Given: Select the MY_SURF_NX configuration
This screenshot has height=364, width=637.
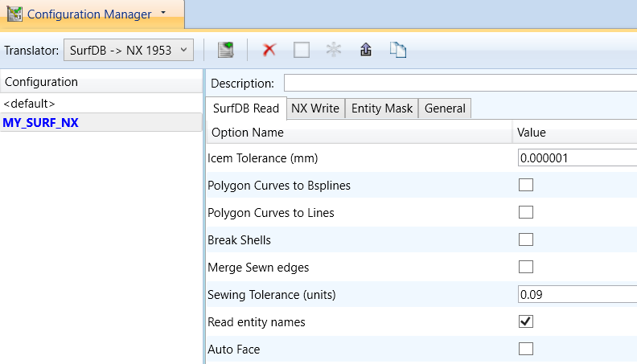Looking at the screenshot, I should point(101,123).
